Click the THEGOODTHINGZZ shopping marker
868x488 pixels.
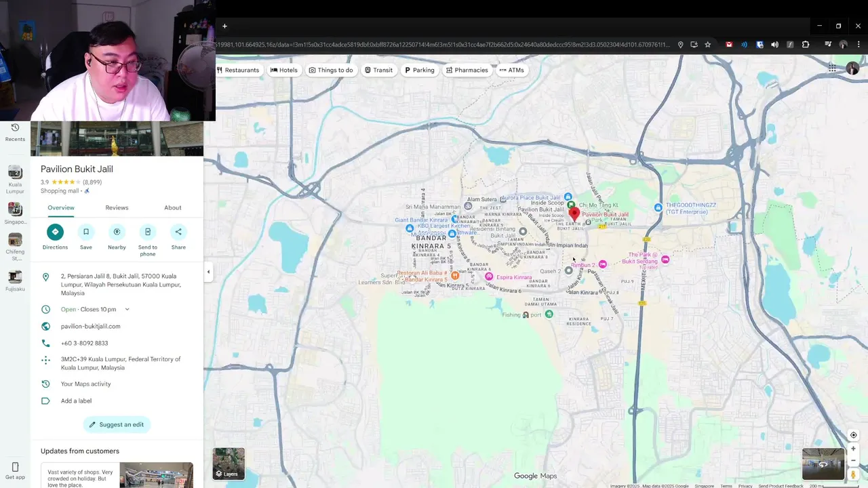click(658, 207)
